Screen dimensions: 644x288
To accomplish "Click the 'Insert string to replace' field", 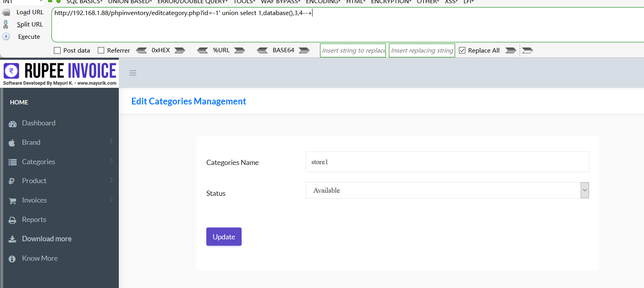I will [353, 50].
